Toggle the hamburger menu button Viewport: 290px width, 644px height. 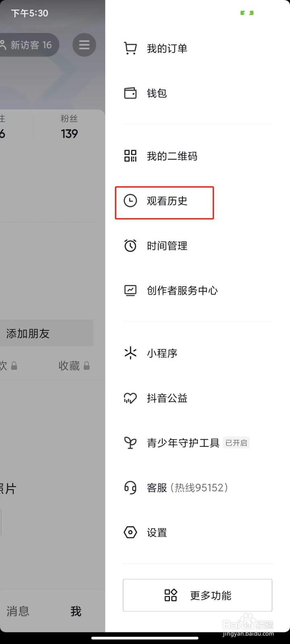tap(84, 45)
